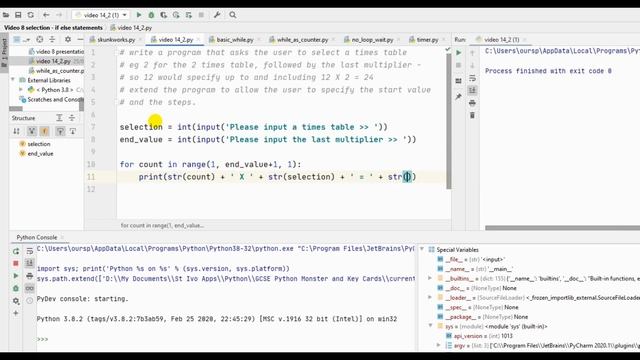Toggle the Project tool window side tab
Screen dimensions: 640x360
(4, 53)
